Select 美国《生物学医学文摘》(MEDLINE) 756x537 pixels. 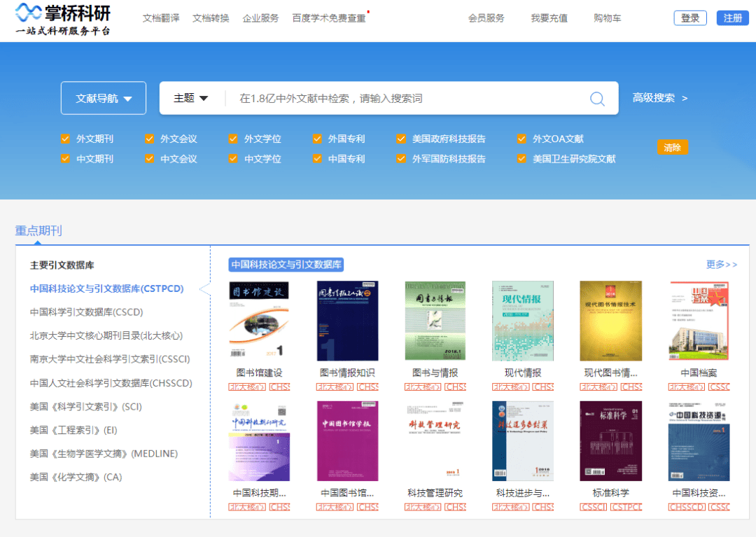point(104,454)
